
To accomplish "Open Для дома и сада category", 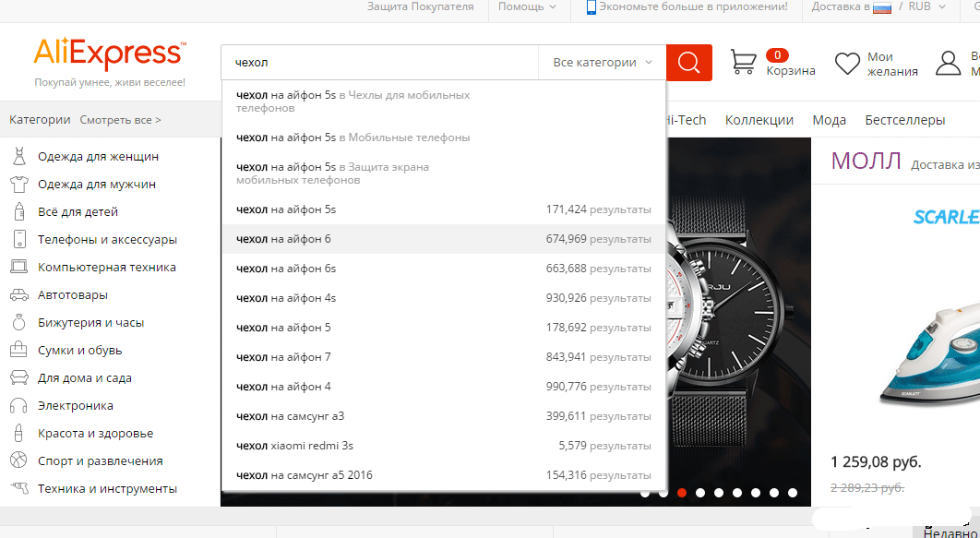I will (x=84, y=378).
